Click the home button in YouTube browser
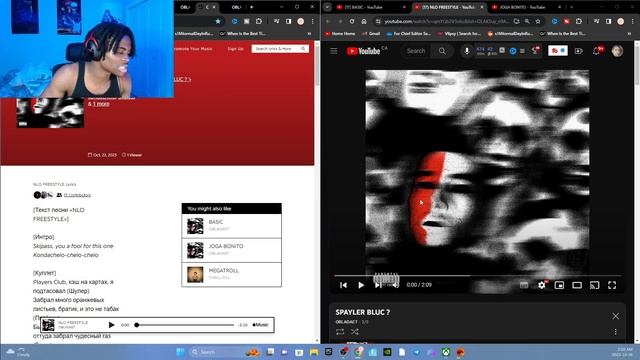The width and height of the screenshot is (640, 360). [x=364, y=21]
